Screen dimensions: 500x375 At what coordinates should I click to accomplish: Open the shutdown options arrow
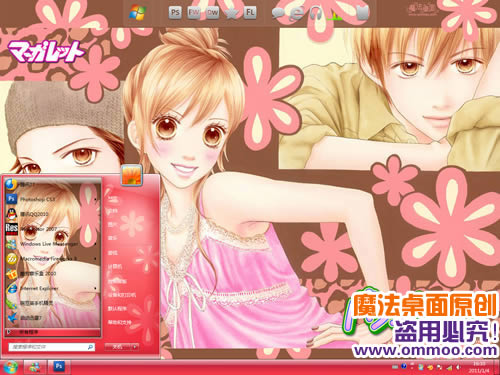(135, 347)
